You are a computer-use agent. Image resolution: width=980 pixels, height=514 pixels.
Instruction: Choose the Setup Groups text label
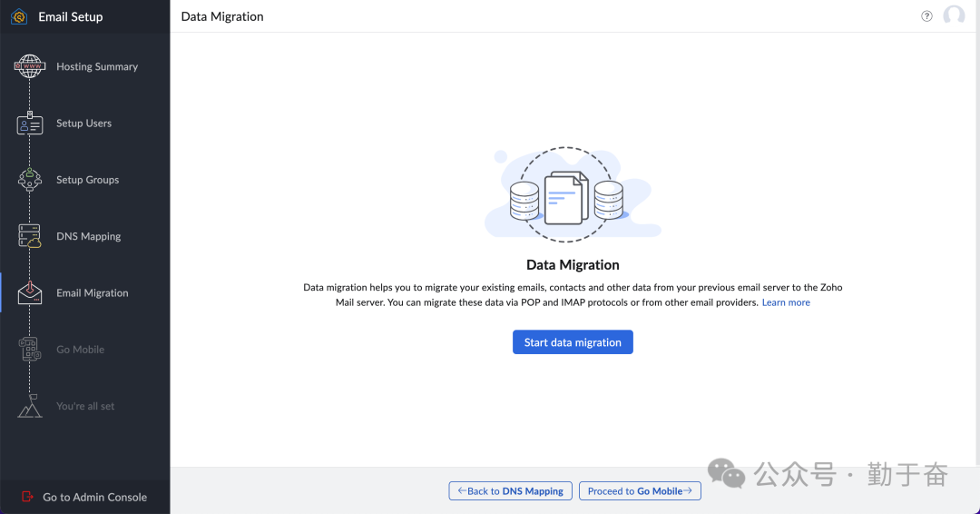(87, 180)
